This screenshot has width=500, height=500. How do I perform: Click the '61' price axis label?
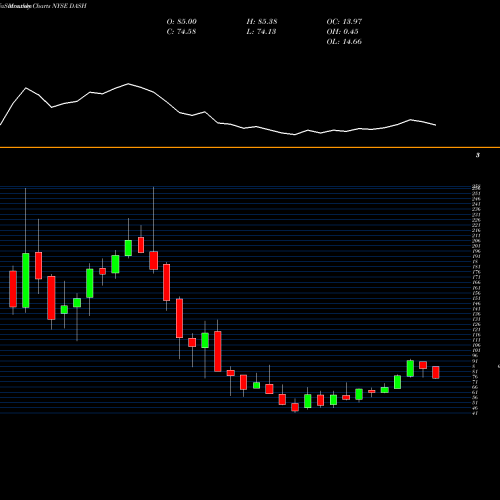click(475, 392)
